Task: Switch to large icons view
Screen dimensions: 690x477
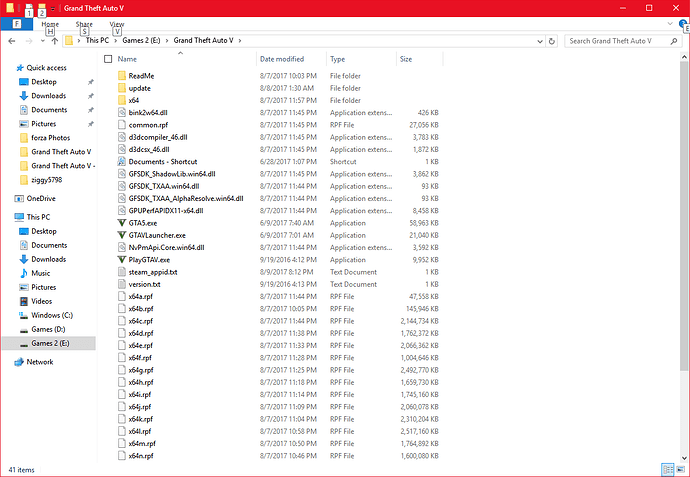Action: [x=680, y=469]
